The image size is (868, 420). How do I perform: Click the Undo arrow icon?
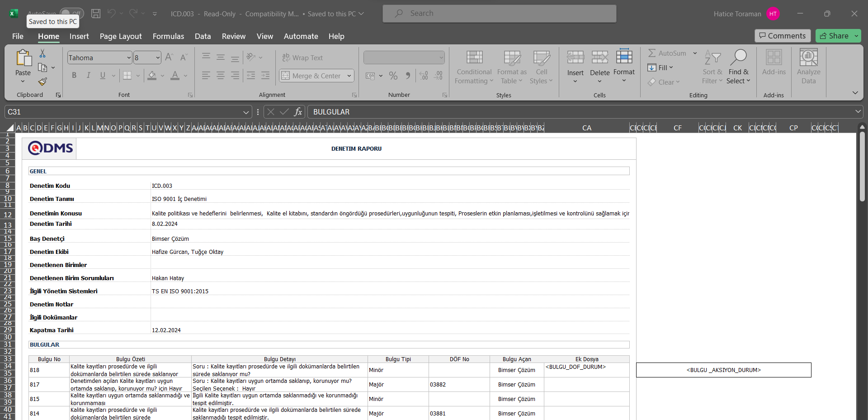[x=112, y=14]
